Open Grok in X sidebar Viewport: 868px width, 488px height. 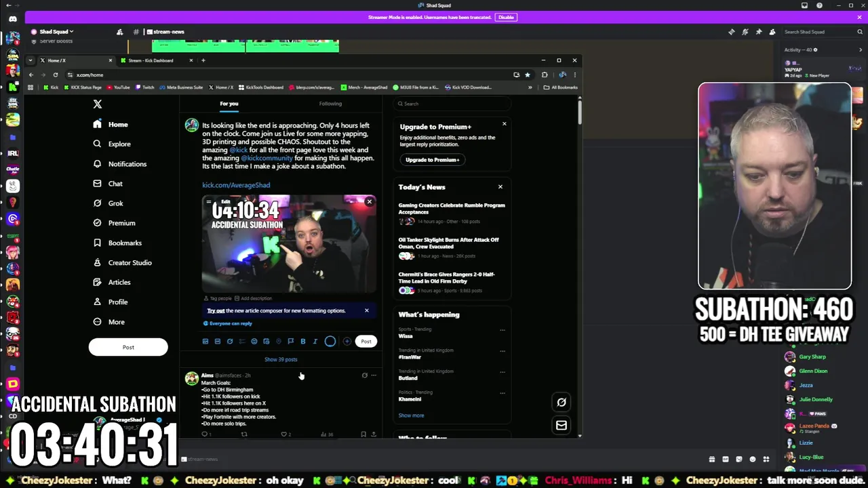coord(108,203)
